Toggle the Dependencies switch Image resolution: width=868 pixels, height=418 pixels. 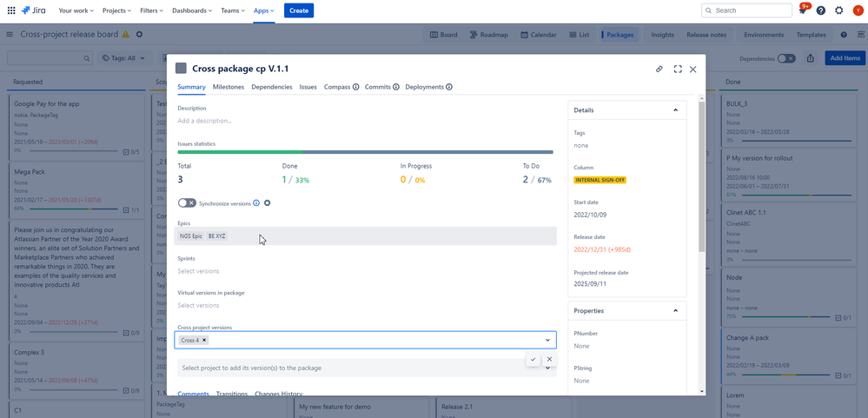pos(785,58)
